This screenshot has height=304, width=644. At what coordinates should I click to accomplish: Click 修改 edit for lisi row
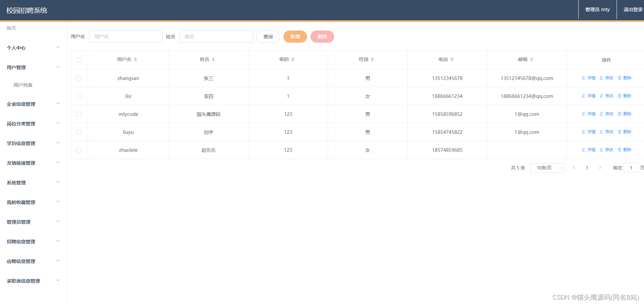tap(606, 96)
